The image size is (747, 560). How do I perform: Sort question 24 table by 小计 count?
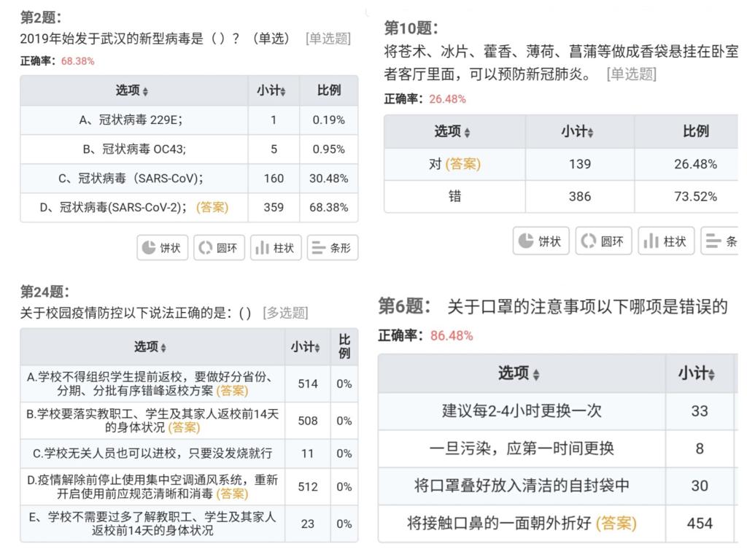click(x=306, y=346)
